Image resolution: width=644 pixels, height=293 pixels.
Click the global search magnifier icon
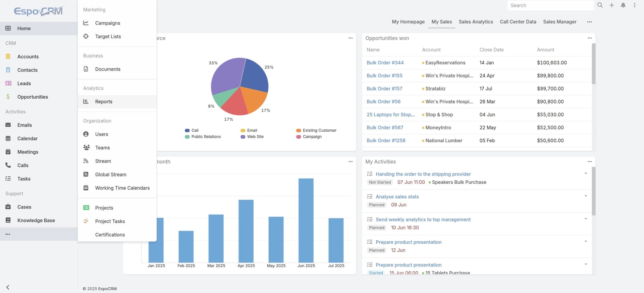click(x=600, y=5)
